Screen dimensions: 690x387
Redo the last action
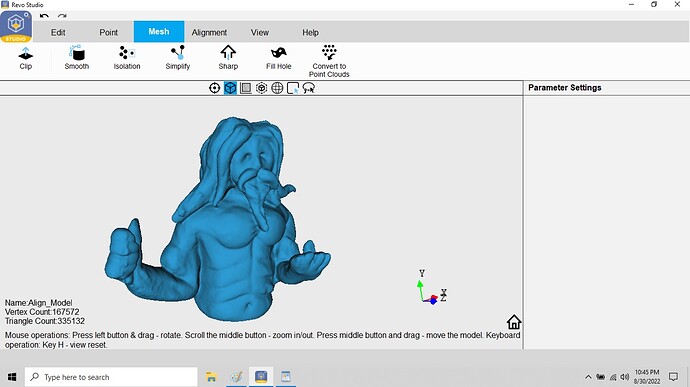tap(62, 16)
